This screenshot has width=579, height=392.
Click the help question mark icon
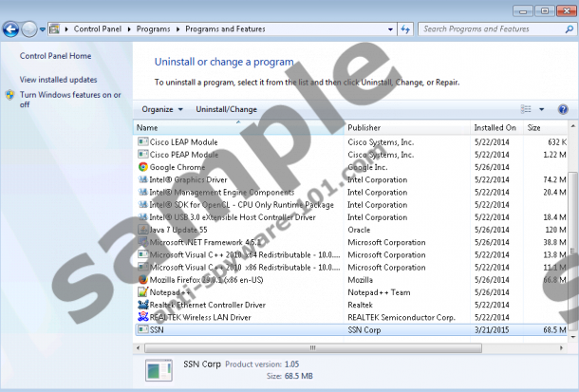pos(562,109)
